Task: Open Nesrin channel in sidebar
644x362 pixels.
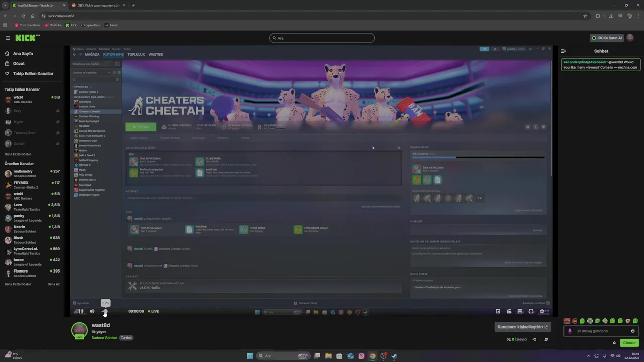Action: (x=32, y=229)
